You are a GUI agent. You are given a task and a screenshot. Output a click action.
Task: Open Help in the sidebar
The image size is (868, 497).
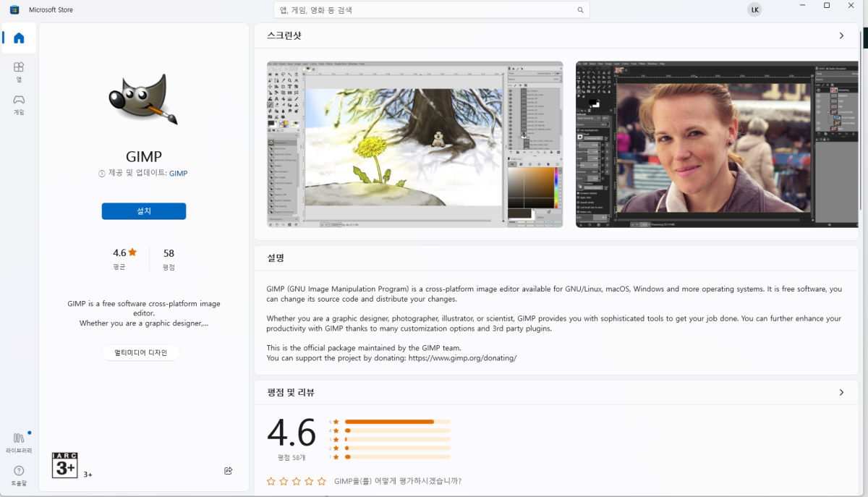pos(19,475)
